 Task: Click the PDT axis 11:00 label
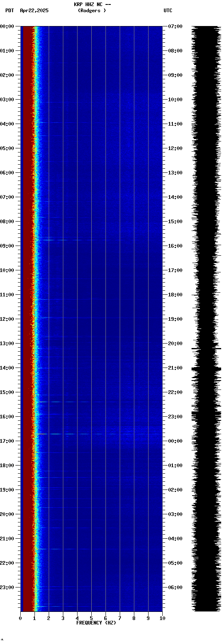click(7, 295)
